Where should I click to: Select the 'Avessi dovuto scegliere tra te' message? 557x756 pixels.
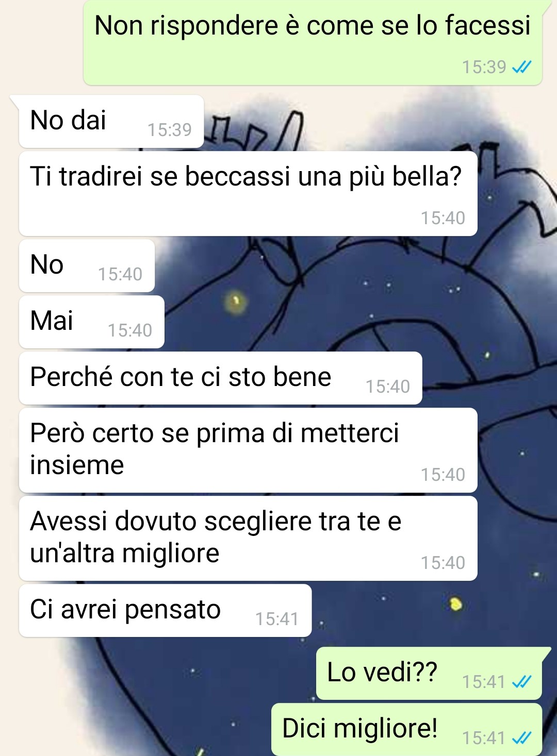[248, 538]
